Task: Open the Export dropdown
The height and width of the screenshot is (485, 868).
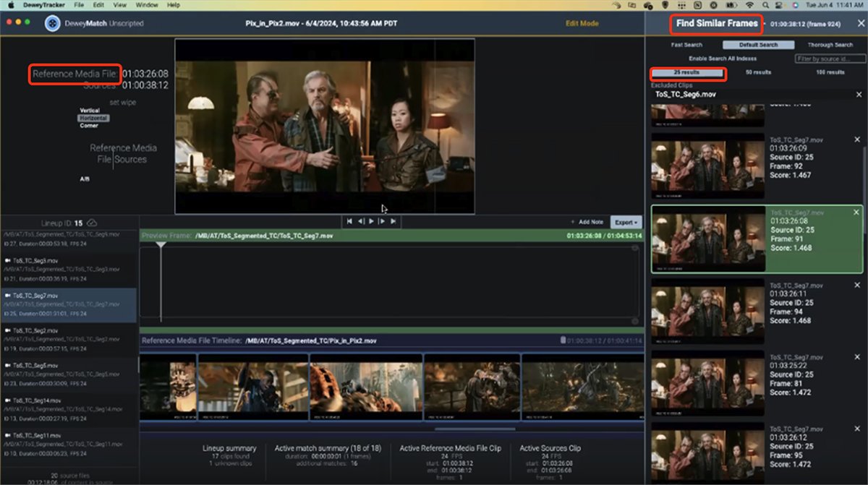Action: 626,223
